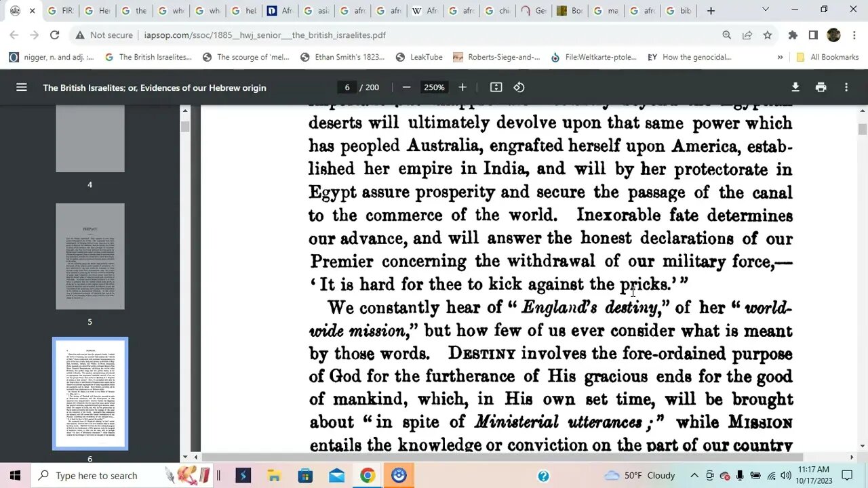Download the PDF file
Viewport: 868px width, 488px height.
(795, 87)
